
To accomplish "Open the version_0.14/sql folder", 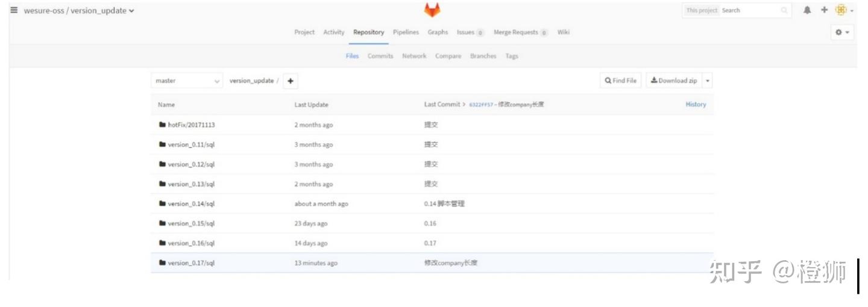I will pyautogui.click(x=191, y=203).
